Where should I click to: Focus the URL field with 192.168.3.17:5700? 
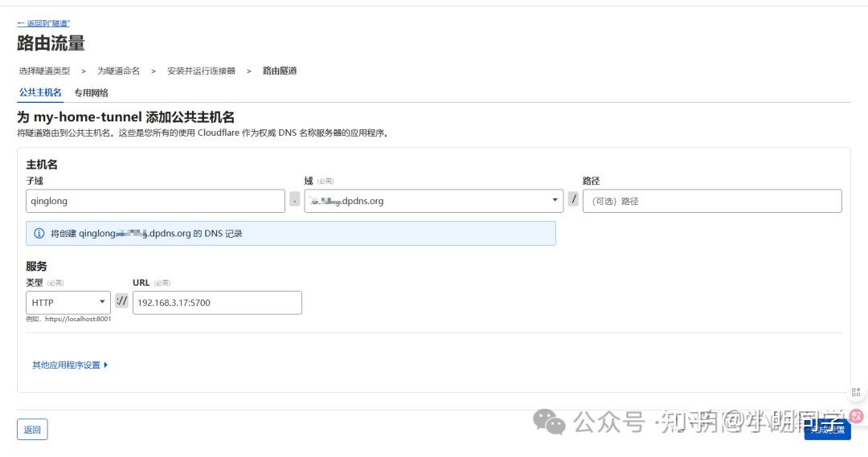click(x=217, y=303)
